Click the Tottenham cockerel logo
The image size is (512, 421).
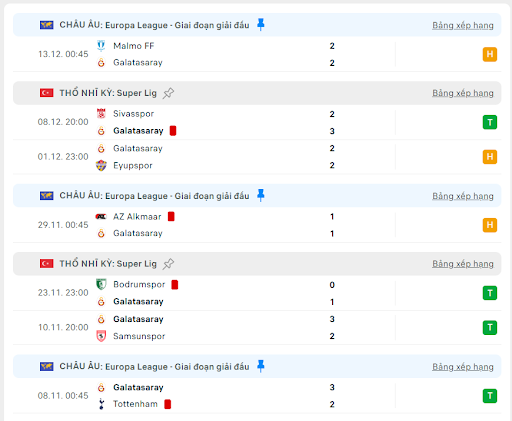pos(101,404)
